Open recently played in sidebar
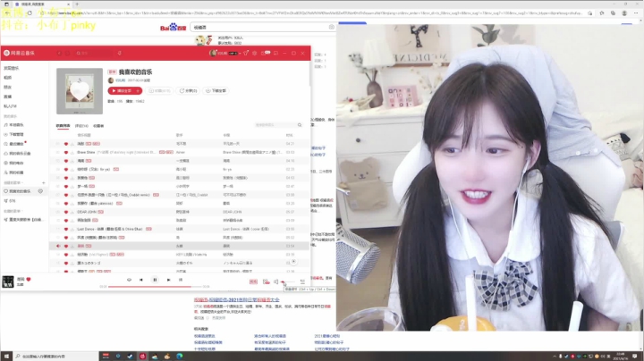644x361 pixels. click(x=14, y=144)
